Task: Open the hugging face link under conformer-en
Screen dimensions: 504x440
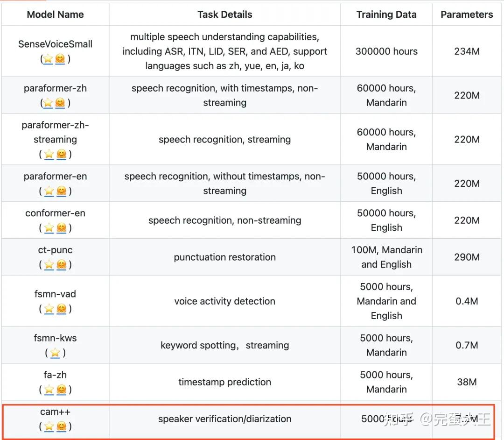Action: (x=62, y=228)
